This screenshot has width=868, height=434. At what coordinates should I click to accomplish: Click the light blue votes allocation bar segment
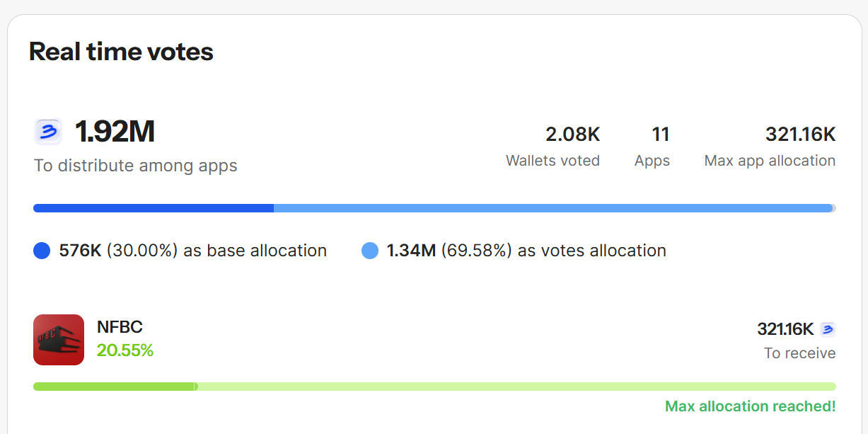(x=552, y=208)
